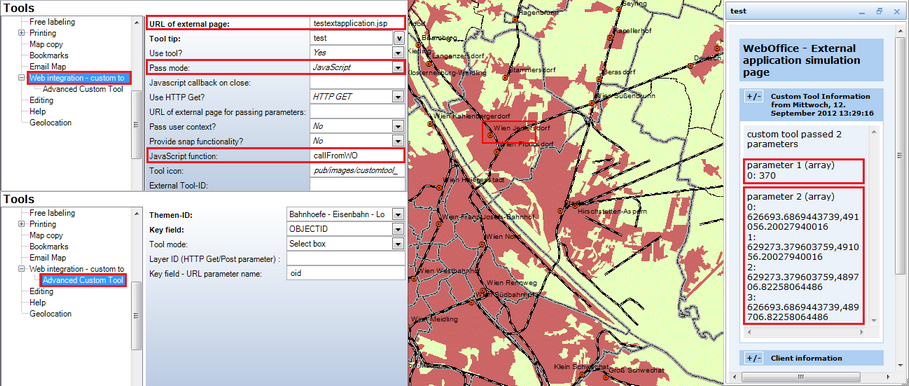Select Help in upper Tools tree
Image resolution: width=909 pixels, height=386 pixels.
pos(38,111)
